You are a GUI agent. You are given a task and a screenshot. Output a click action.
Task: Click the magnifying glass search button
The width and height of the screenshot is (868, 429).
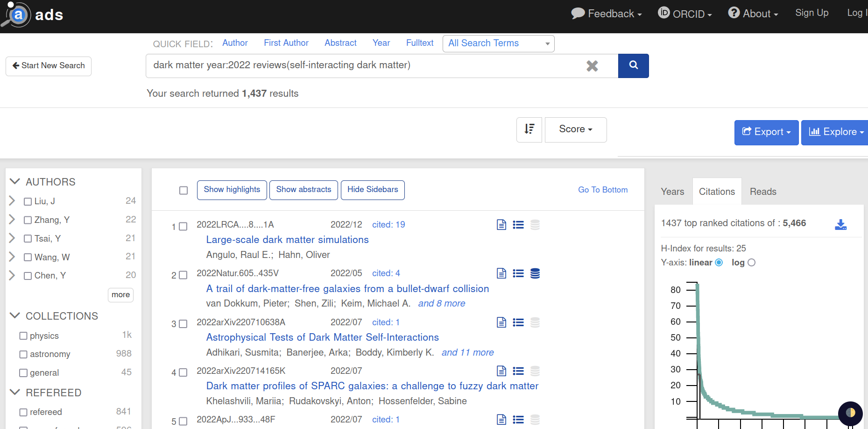(633, 65)
